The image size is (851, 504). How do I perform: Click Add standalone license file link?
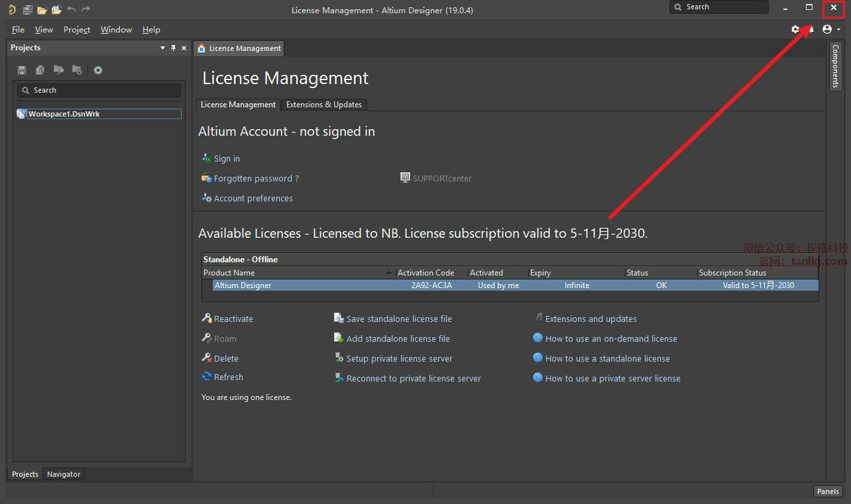pos(392,338)
